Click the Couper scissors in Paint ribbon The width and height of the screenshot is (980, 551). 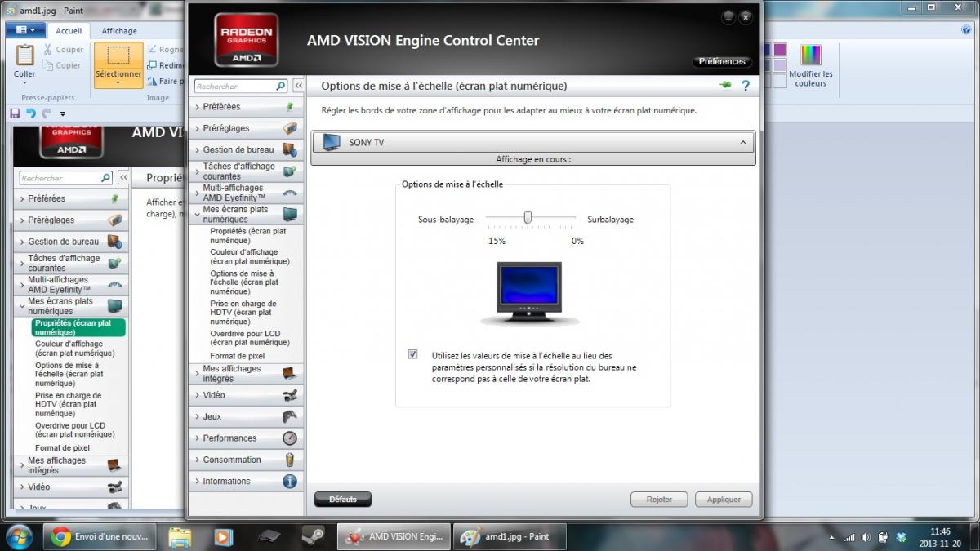tap(47, 49)
